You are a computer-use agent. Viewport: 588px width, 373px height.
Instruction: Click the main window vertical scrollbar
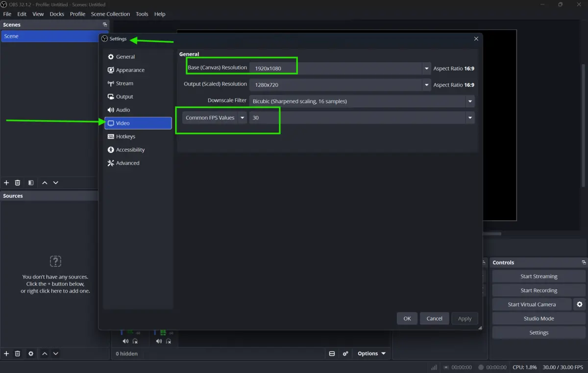(583, 125)
